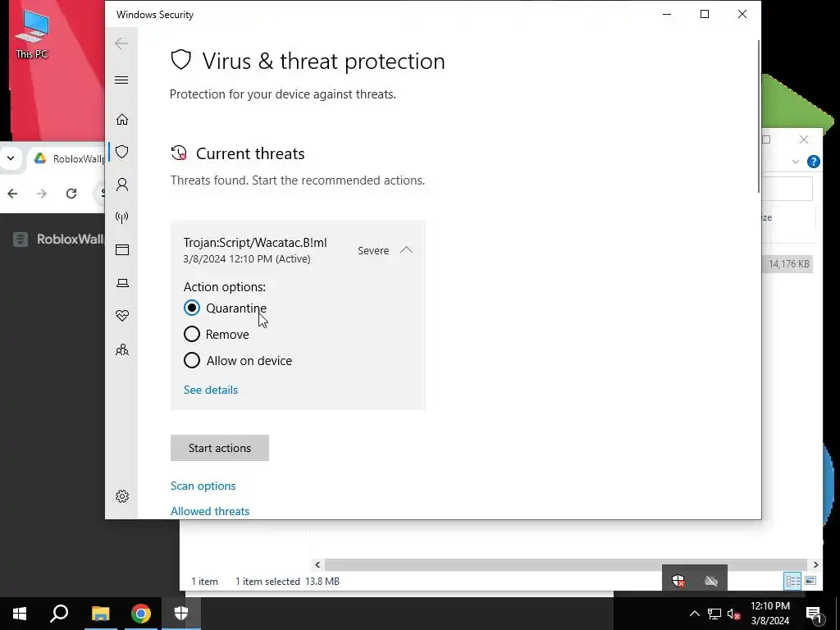
Task: Collapse the Trojan threat details chevron
Action: tap(407, 249)
